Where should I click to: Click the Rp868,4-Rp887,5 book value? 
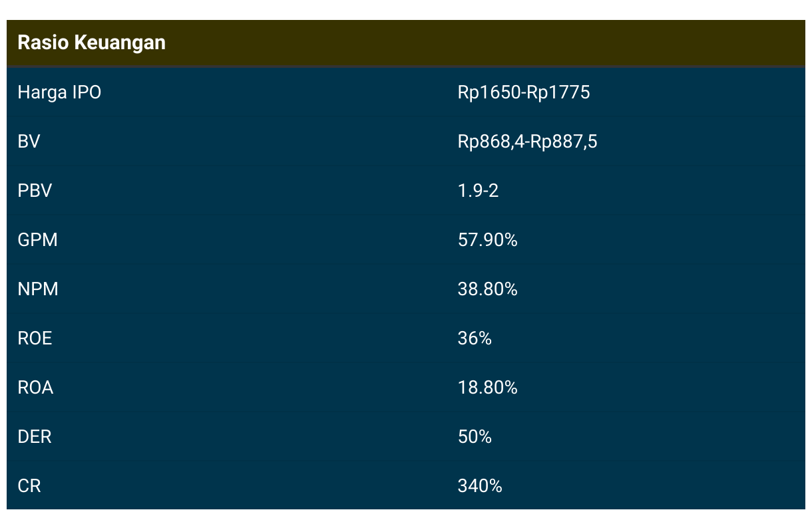tap(527, 141)
